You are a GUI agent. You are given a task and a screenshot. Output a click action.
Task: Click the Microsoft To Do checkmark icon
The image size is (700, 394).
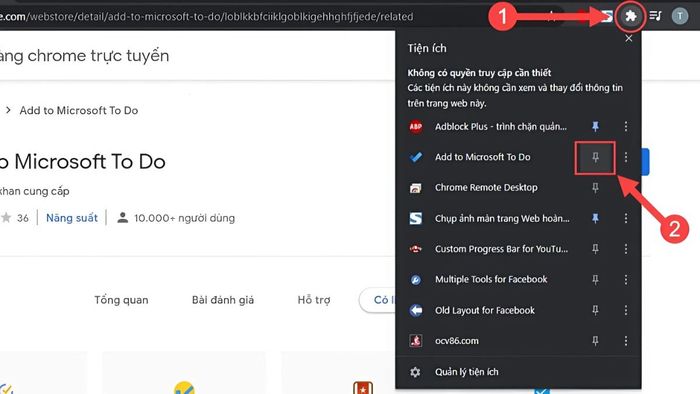416,157
